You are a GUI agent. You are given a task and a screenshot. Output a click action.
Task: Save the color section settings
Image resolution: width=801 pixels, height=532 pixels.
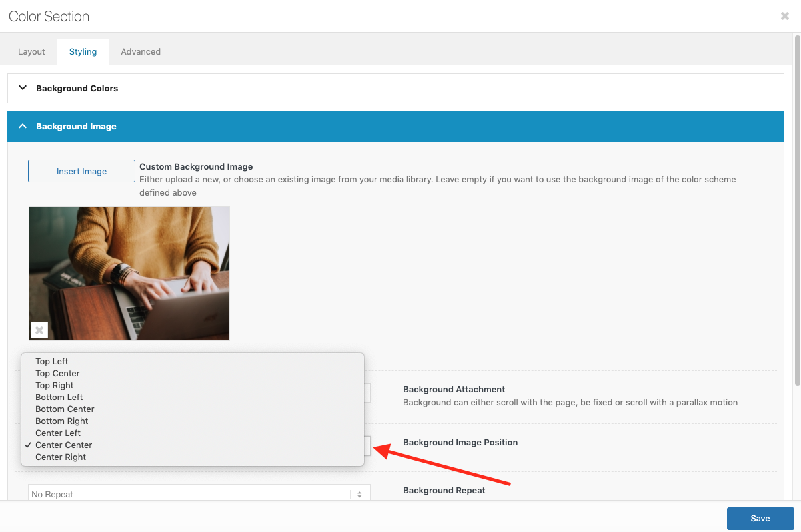(760, 518)
